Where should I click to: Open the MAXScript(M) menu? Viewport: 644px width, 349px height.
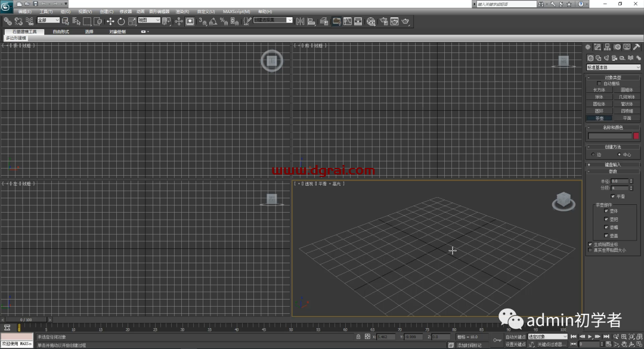click(237, 11)
